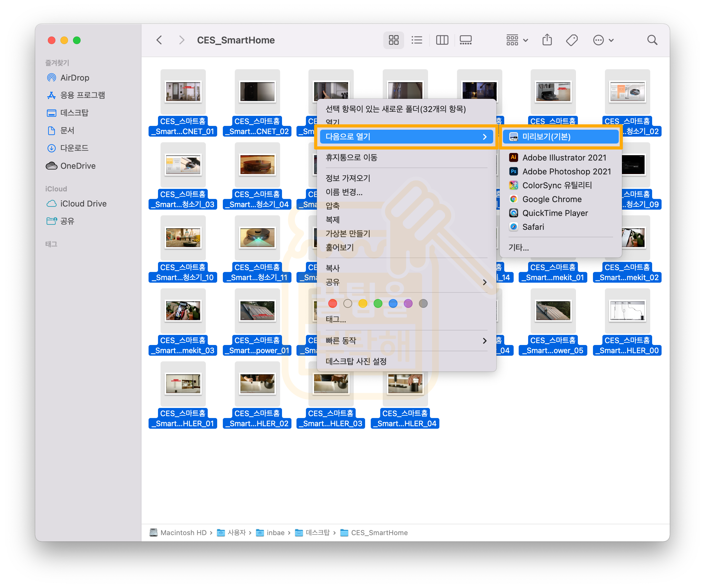Open Finder search magnifier
Viewport: 705px width, 588px height.
point(652,40)
